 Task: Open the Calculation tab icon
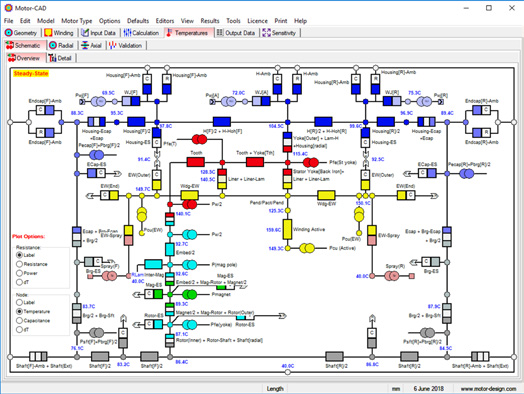(127, 33)
